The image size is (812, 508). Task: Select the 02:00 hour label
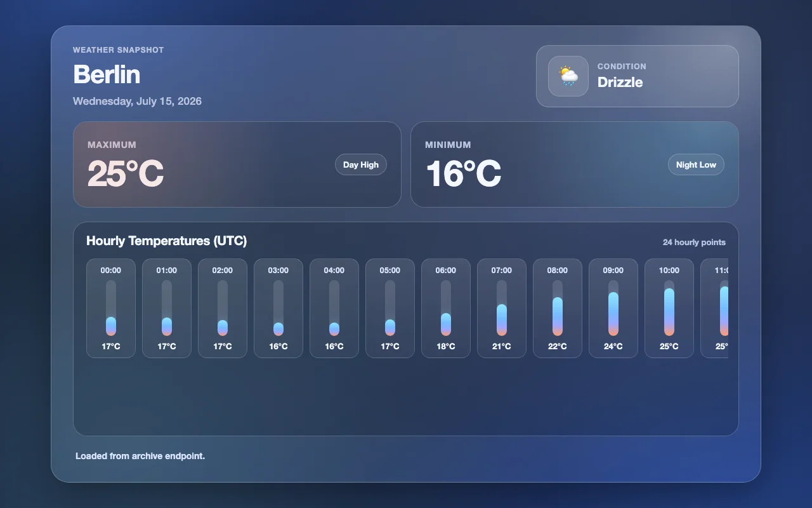[223, 271]
